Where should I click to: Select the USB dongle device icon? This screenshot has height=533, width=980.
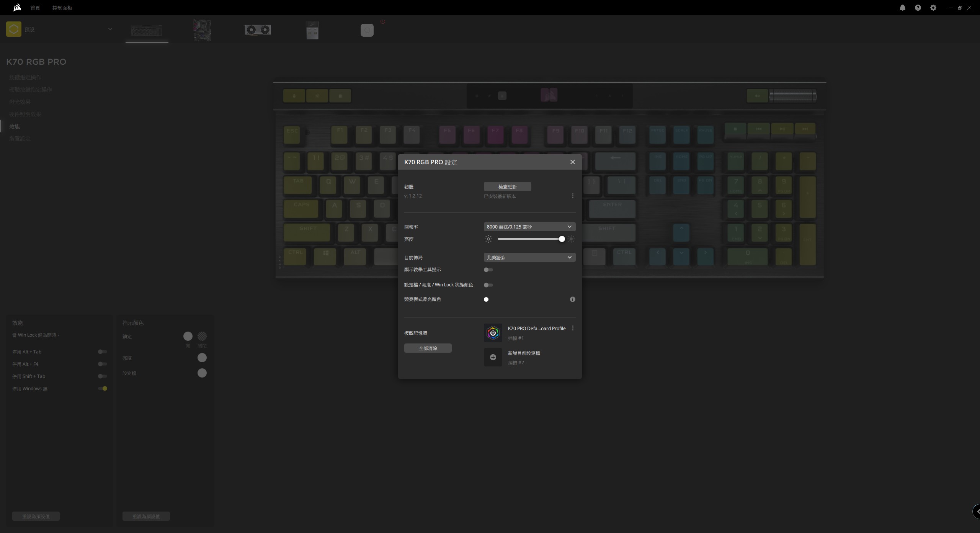point(312,30)
